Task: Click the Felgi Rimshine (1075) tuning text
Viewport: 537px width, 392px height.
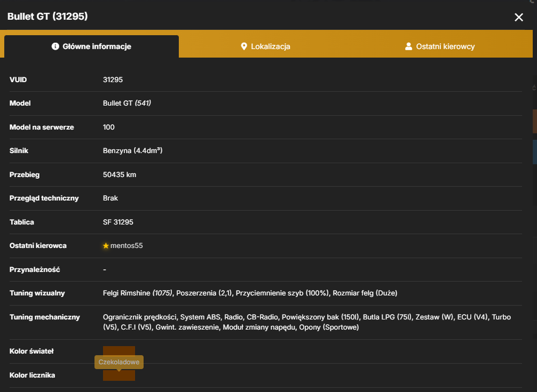Action: pyautogui.click(x=137, y=293)
